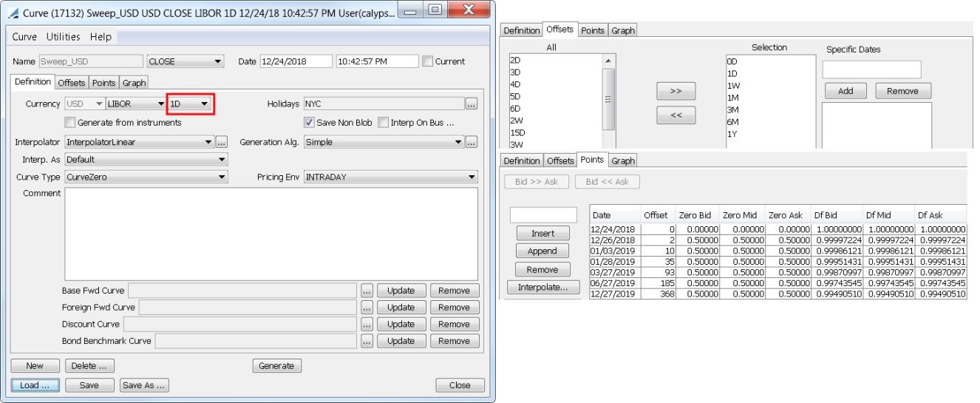This screenshot has width=980, height=403.
Task: Click Remove for Discount Curve
Action: click(454, 324)
